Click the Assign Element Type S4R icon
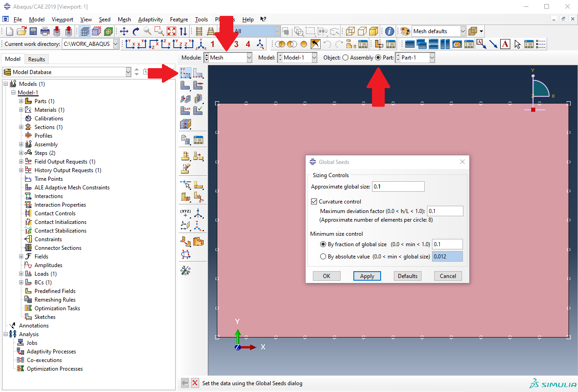578x392 pixels. pyautogui.click(x=185, y=110)
